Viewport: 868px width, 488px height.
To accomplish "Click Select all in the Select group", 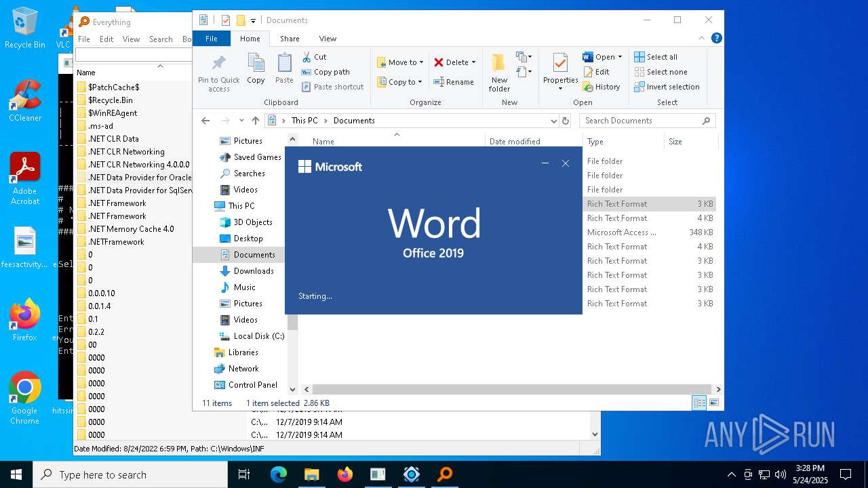I will pos(656,57).
